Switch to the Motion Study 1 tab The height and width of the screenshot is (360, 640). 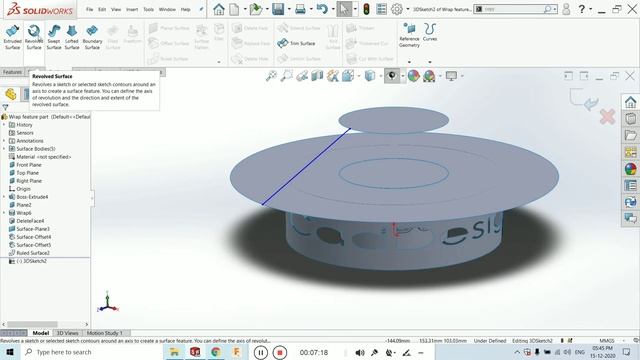pos(104,333)
